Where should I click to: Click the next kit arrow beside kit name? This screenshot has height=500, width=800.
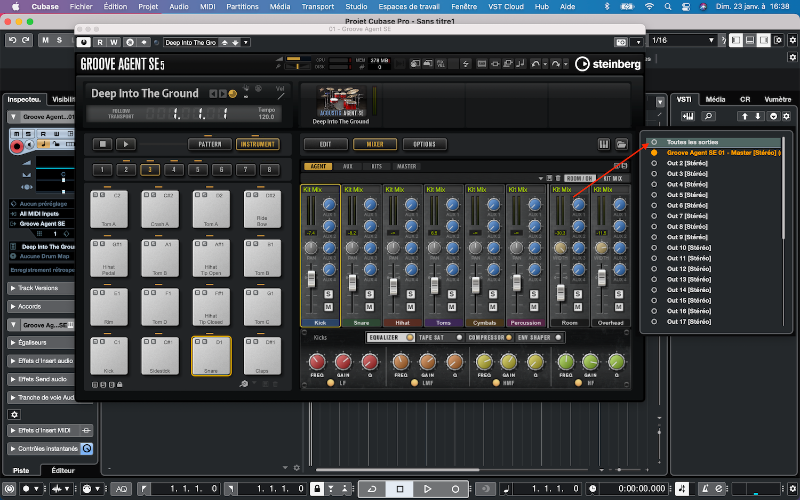point(222,94)
